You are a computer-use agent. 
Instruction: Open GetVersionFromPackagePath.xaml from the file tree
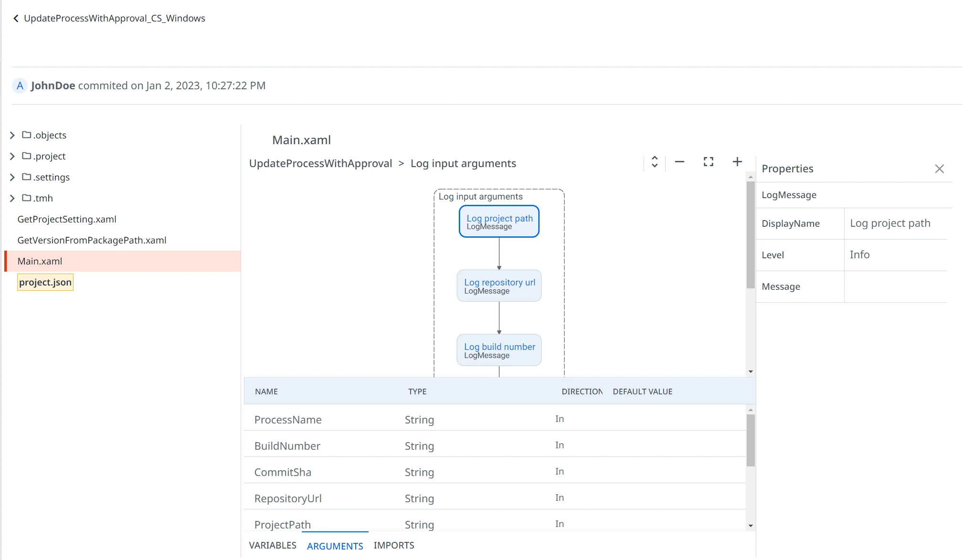92,240
